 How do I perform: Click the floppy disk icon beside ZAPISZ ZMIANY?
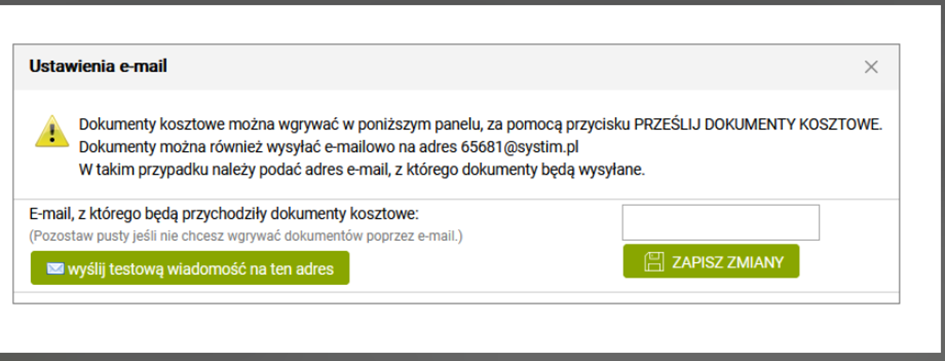click(x=654, y=262)
